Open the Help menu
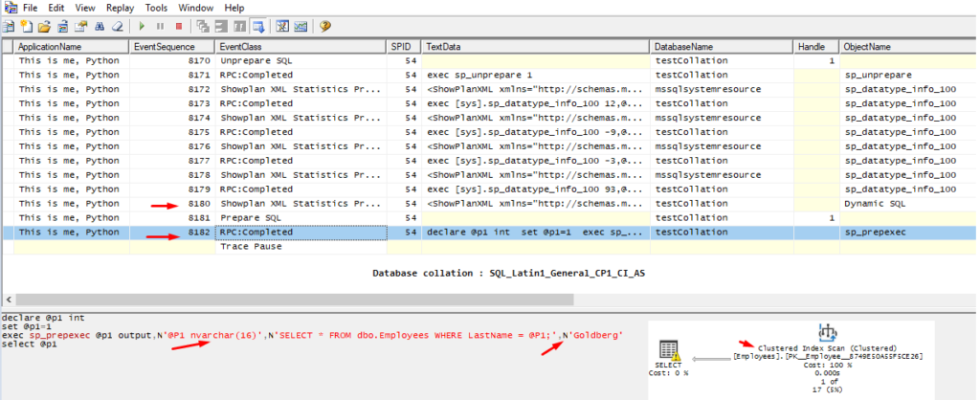The image size is (980, 400). coord(234,8)
